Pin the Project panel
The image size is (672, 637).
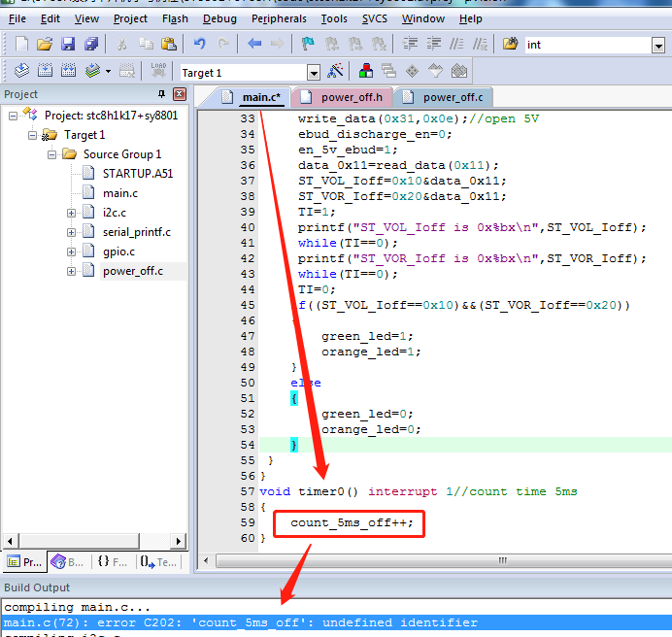(x=161, y=94)
